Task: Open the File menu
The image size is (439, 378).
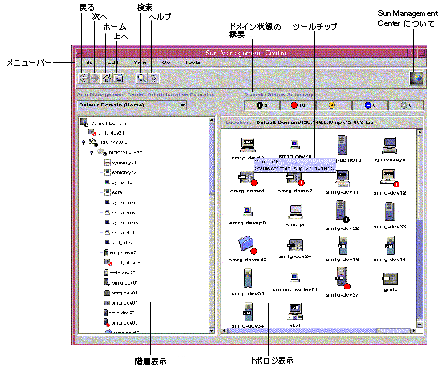Action: coord(89,62)
